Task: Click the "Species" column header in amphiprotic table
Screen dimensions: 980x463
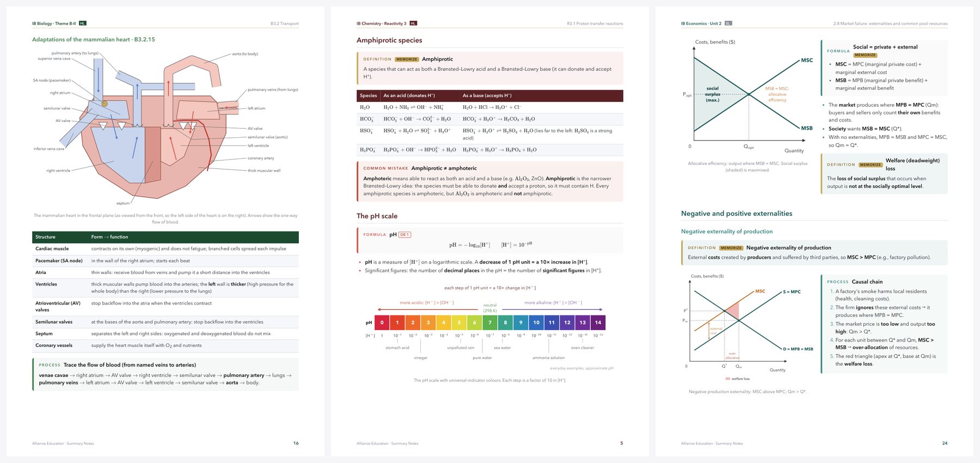Action: [368, 96]
